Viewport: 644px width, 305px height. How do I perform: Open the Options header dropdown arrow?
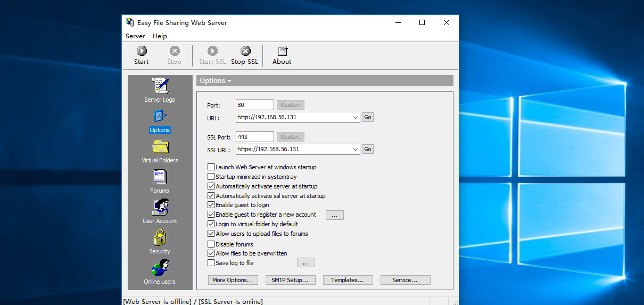[x=229, y=81]
